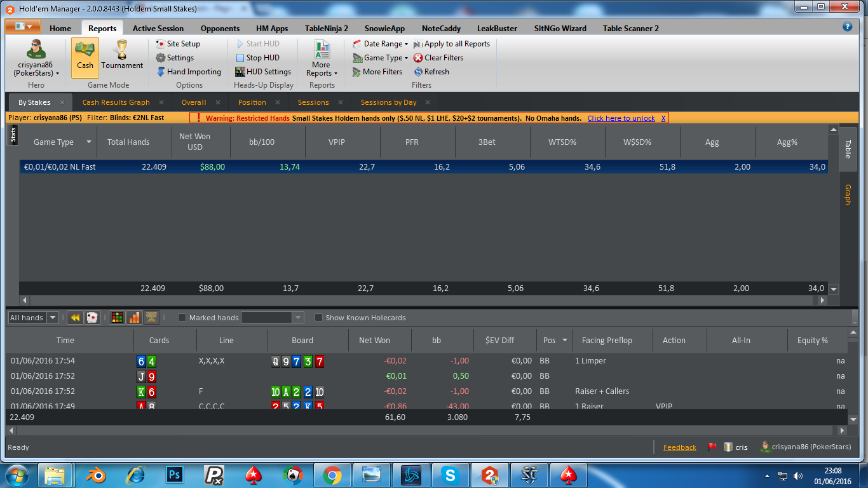The width and height of the screenshot is (868, 488).
Task: Click Windows Start button
Action: (x=18, y=475)
